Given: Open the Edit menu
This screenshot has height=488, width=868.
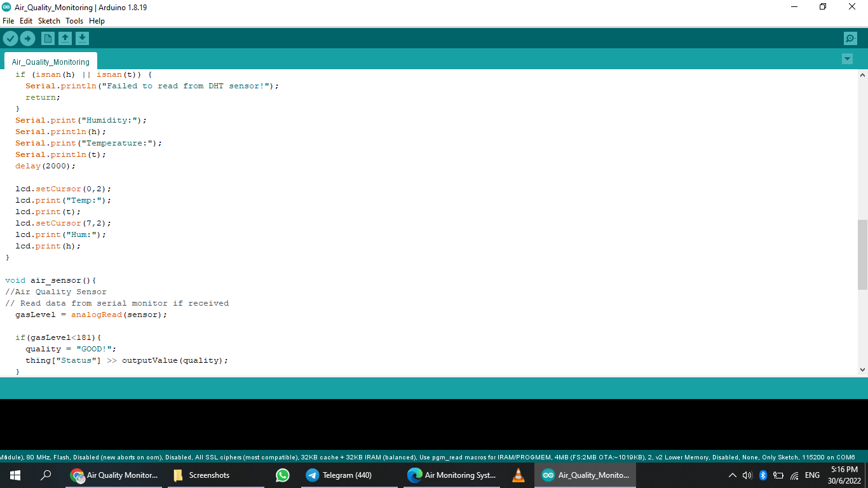Looking at the screenshot, I should [26, 21].
